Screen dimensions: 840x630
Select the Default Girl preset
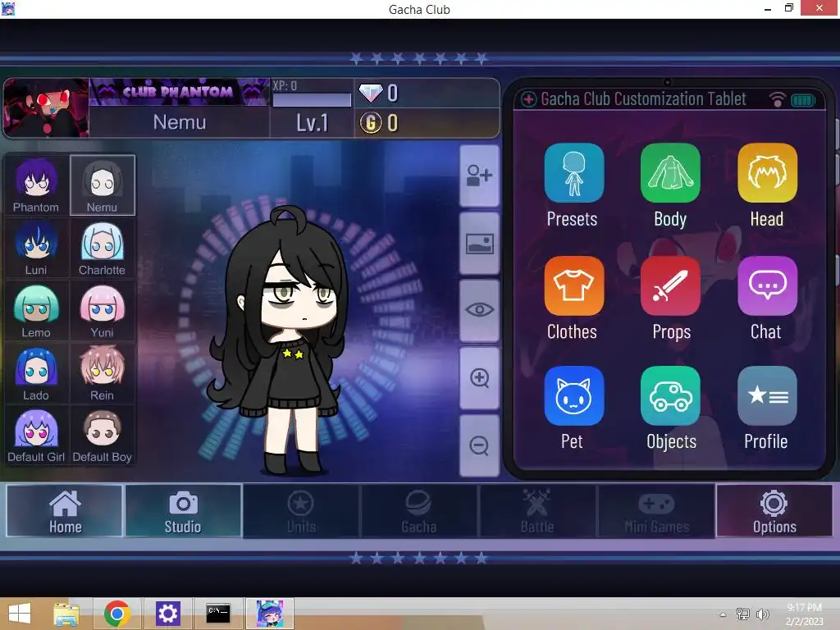point(36,436)
